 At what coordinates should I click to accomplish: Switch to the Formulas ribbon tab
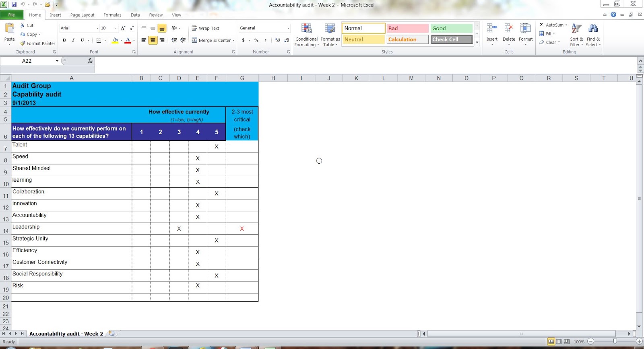point(112,15)
